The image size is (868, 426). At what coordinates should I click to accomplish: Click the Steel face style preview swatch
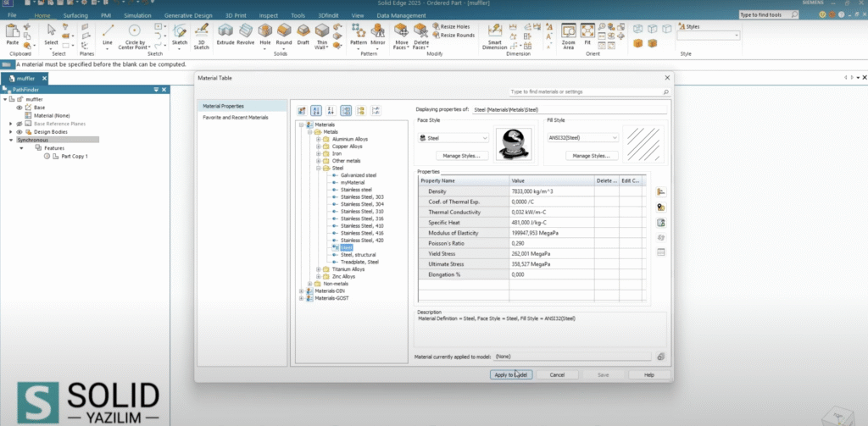(x=513, y=144)
